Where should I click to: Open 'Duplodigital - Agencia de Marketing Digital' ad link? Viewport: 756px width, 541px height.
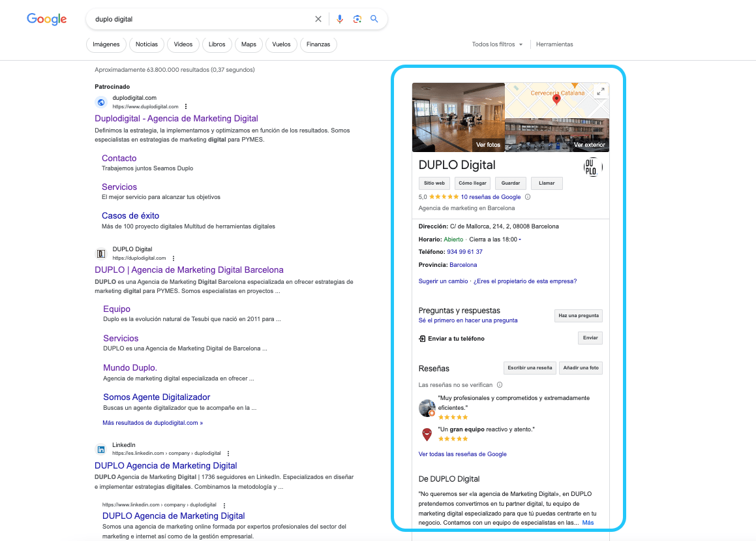pyautogui.click(x=177, y=119)
